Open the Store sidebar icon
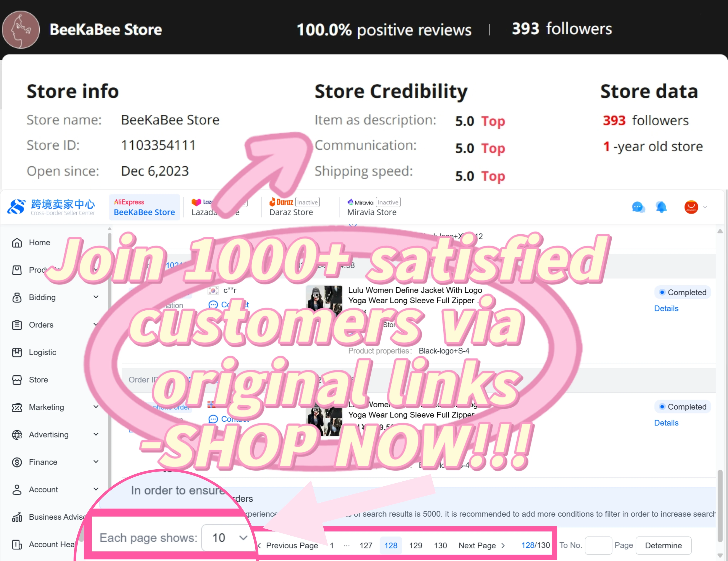Screen dimensions: 728x561 point(17,380)
